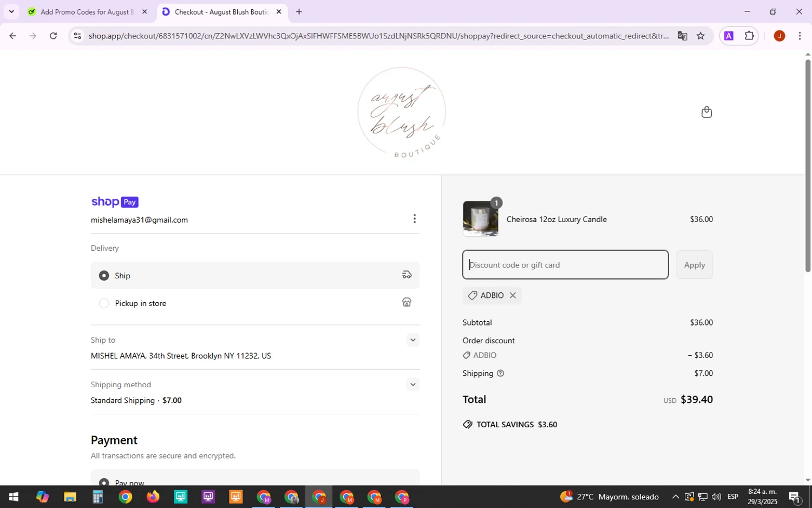Open File Explorer from taskbar
The height and width of the screenshot is (508, 812).
pyautogui.click(x=70, y=497)
